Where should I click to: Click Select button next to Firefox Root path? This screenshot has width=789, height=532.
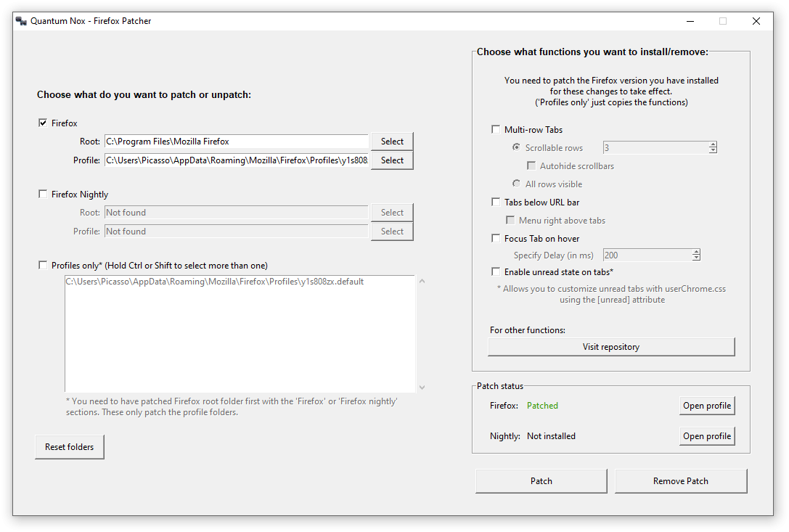pos(392,142)
